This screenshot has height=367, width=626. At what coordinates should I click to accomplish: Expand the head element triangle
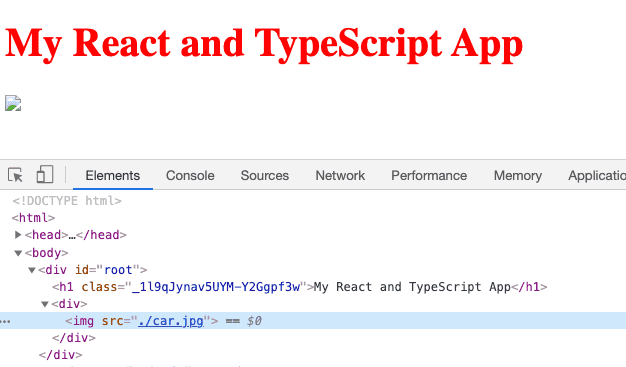point(18,235)
